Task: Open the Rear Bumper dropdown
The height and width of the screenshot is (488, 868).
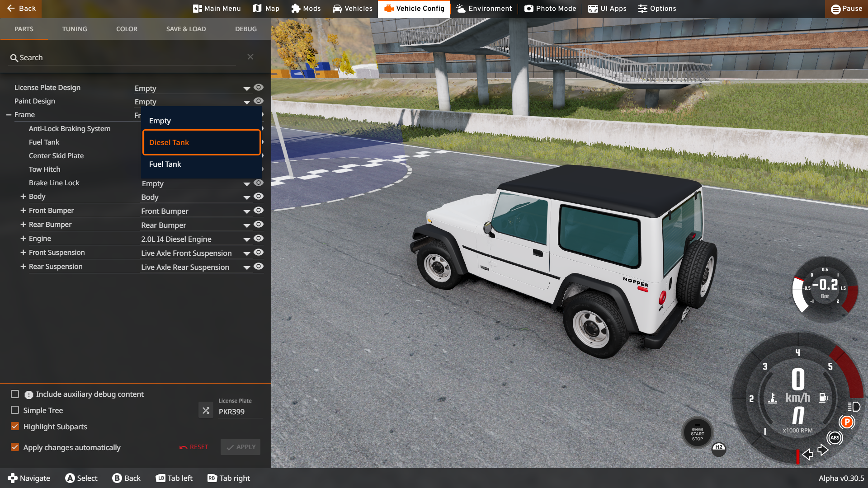Action: click(x=196, y=225)
